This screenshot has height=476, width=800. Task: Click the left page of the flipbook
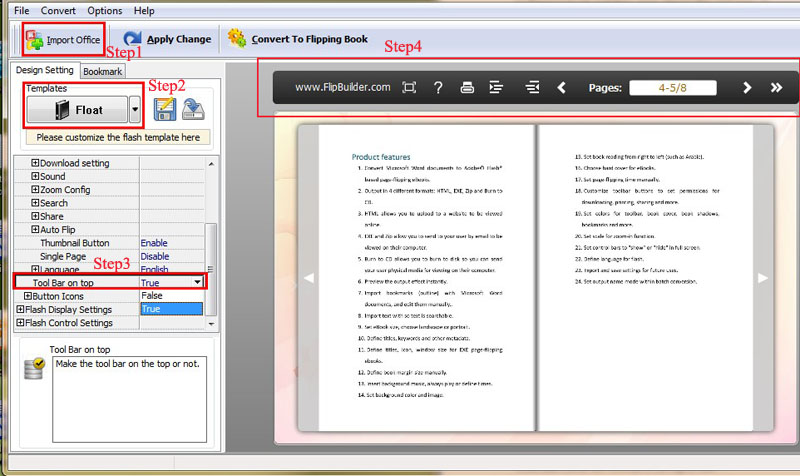click(427, 278)
